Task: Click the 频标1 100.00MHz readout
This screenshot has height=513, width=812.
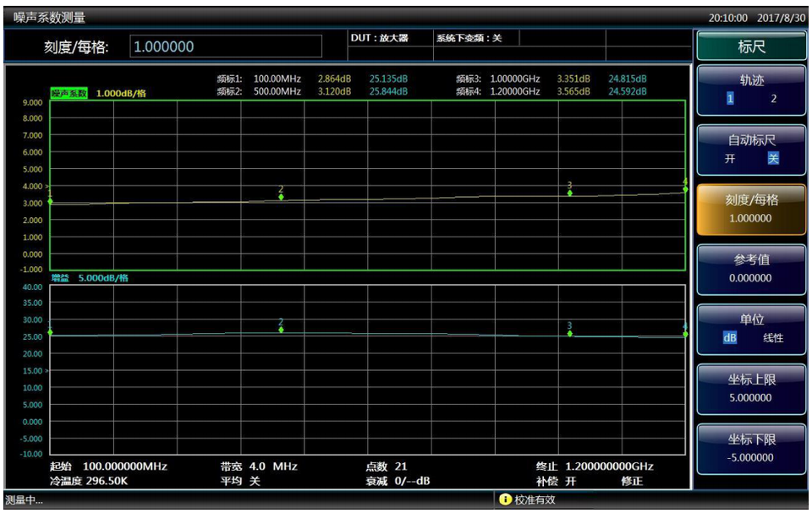Action: pos(259,79)
